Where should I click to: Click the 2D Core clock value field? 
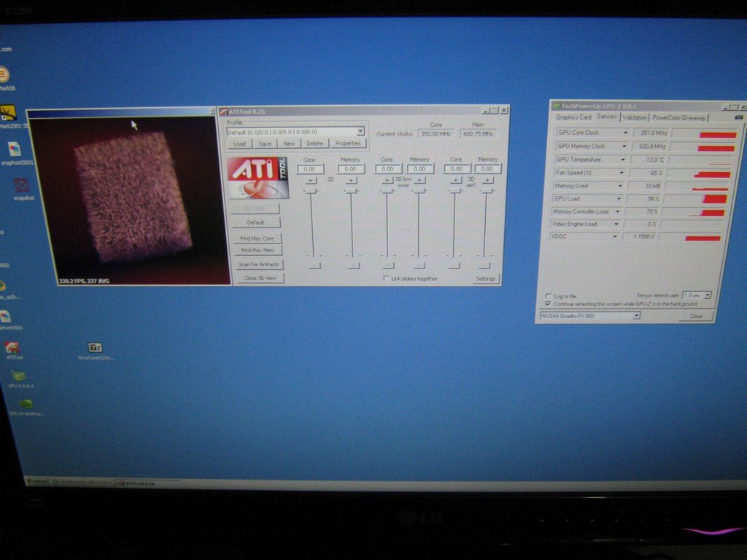(x=309, y=169)
